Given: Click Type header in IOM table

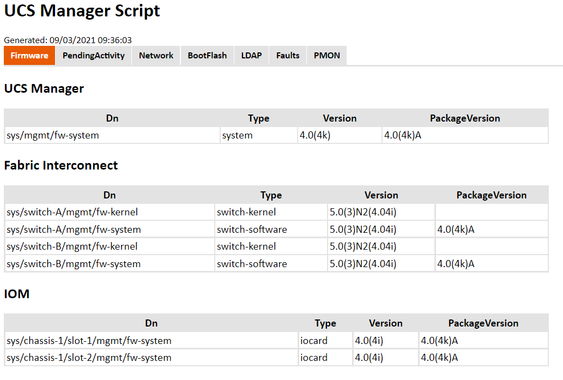Looking at the screenshot, I should pyautogui.click(x=325, y=323).
